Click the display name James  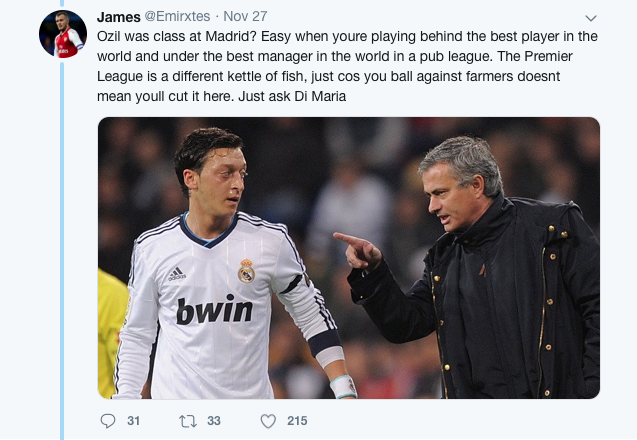click(119, 17)
